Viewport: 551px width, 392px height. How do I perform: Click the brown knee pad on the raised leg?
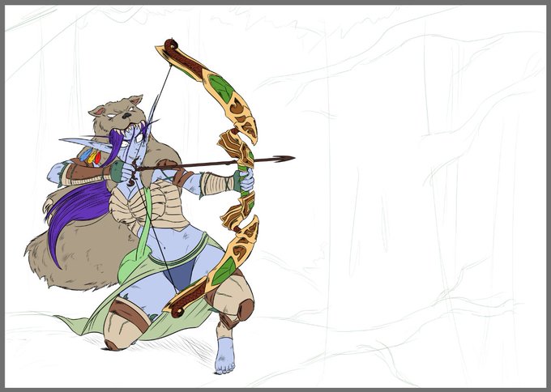tap(246, 309)
